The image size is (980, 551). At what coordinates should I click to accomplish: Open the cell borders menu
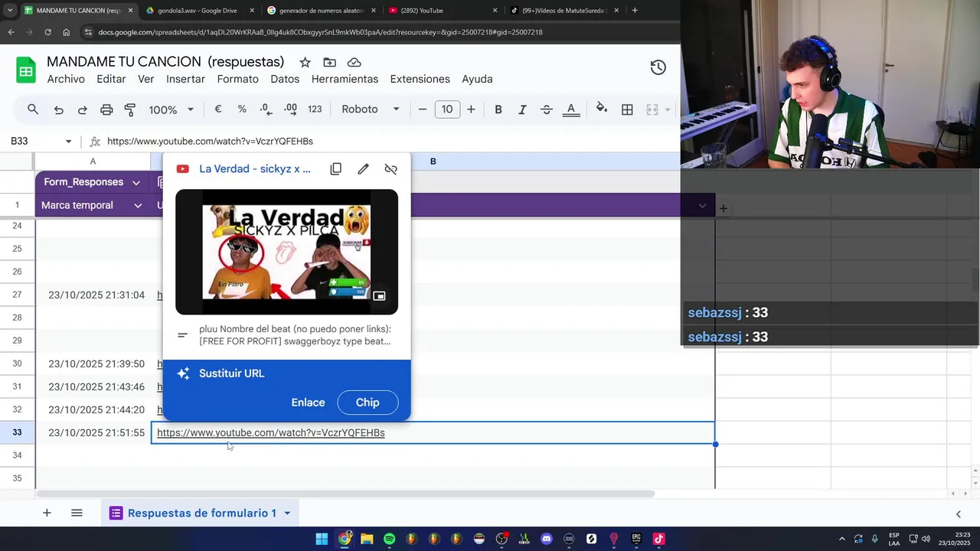pyautogui.click(x=627, y=109)
